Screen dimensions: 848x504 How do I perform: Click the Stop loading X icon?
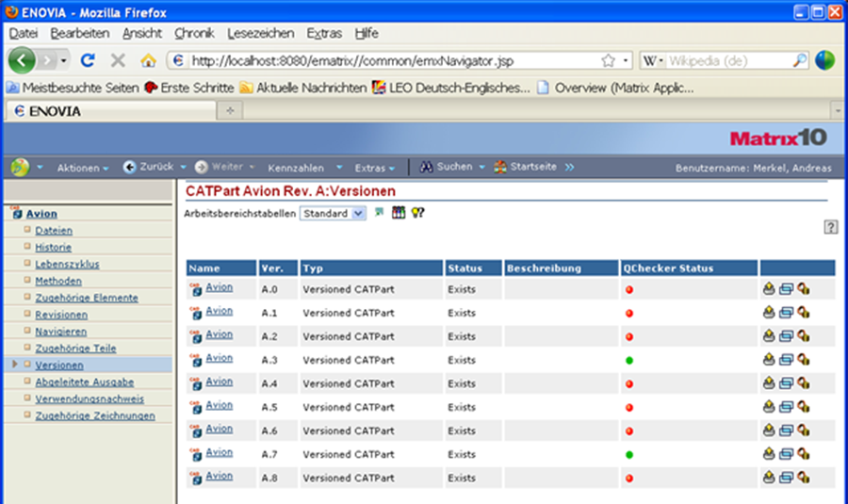(x=118, y=60)
